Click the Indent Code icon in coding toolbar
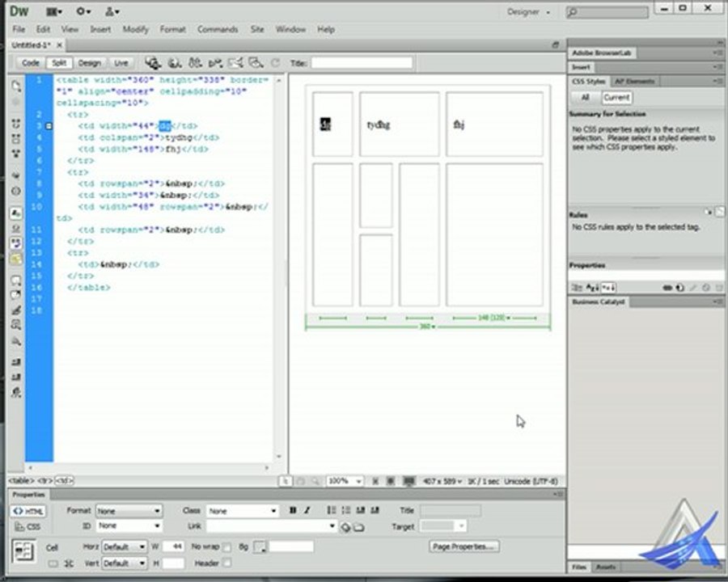Viewport: 728px width, 582px height. (x=16, y=361)
